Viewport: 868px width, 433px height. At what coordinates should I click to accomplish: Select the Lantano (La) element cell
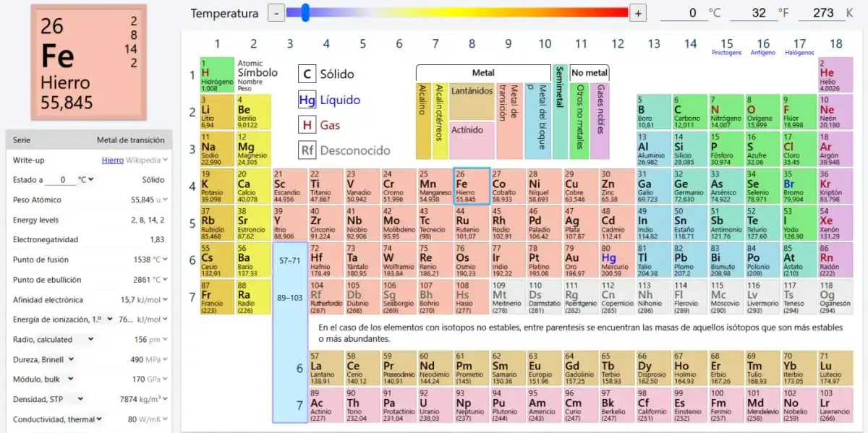(x=326, y=368)
